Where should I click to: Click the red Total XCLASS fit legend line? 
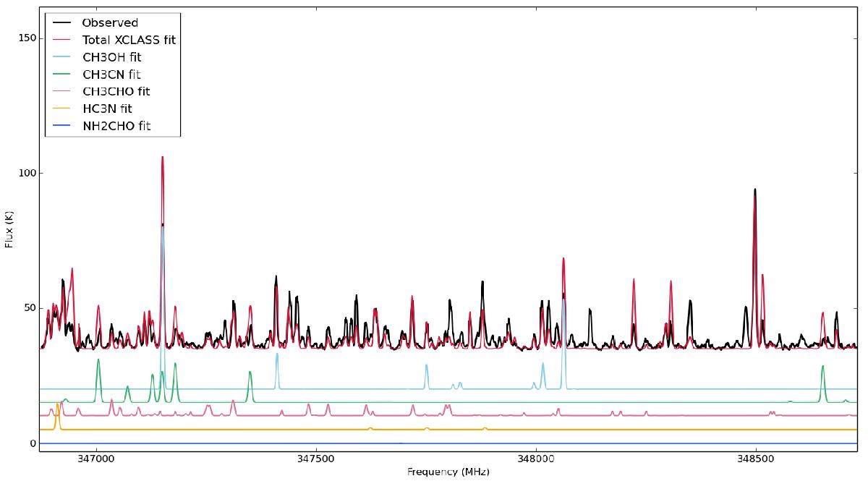coord(61,41)
